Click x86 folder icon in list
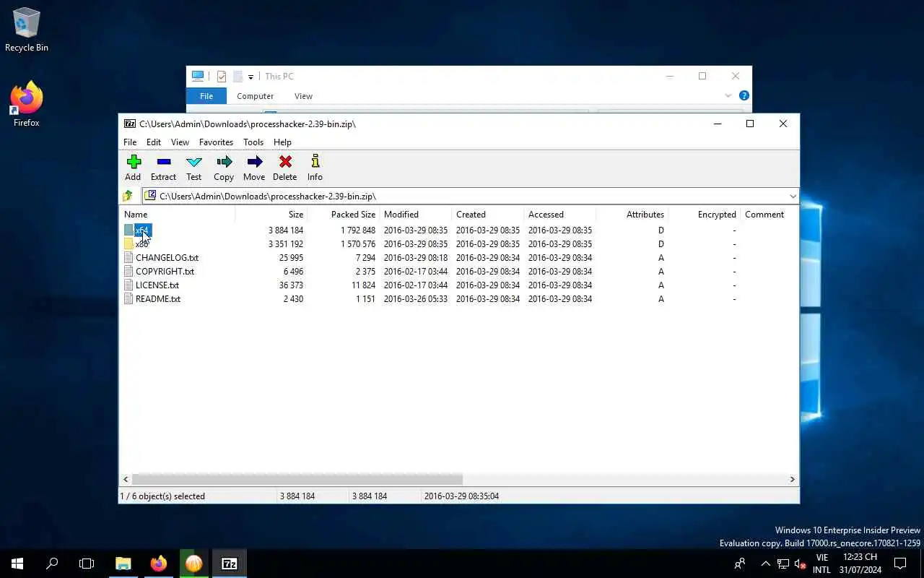Image resolution: width=924 pixels, height=578 pixels. point(128,244)
